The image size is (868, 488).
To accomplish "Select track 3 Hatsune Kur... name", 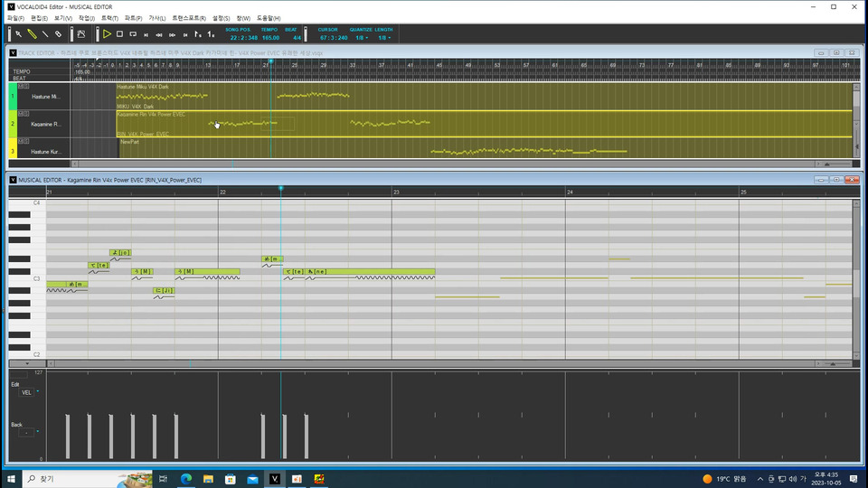I will [45, 152].
